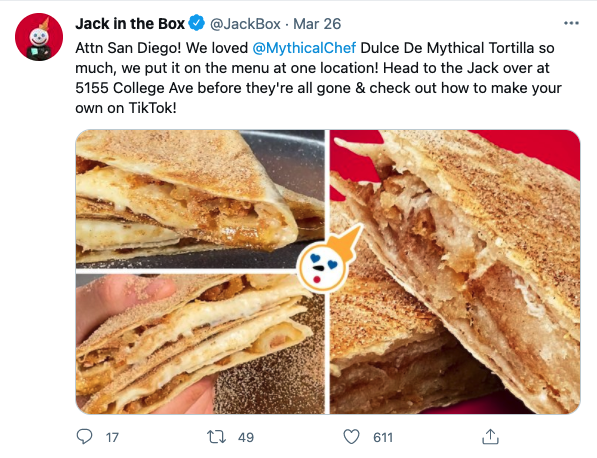Screen dimensions: 597x458
Task: Open the top-left tortilla photo
Action: (200, 199)
